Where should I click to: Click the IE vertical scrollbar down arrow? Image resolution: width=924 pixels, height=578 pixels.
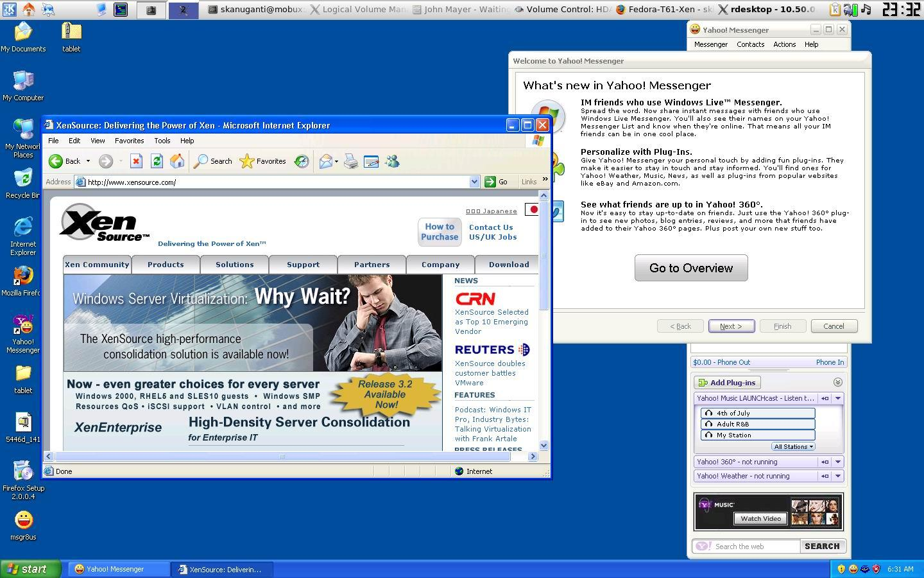coord(544,445)
